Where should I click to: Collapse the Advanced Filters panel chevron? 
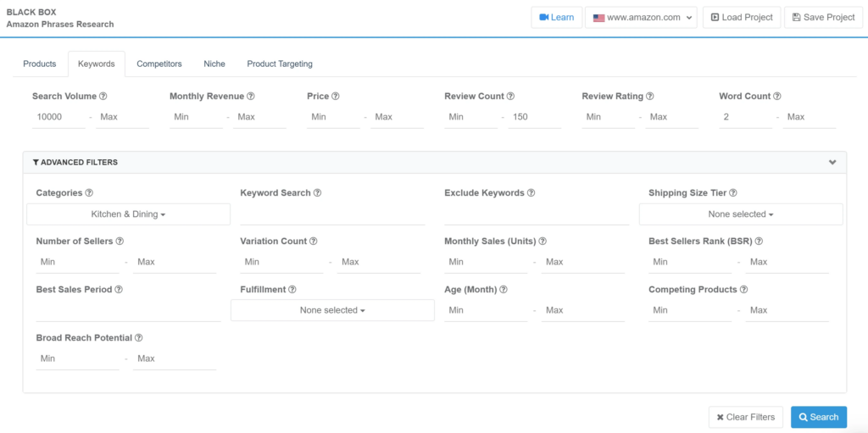832,162
